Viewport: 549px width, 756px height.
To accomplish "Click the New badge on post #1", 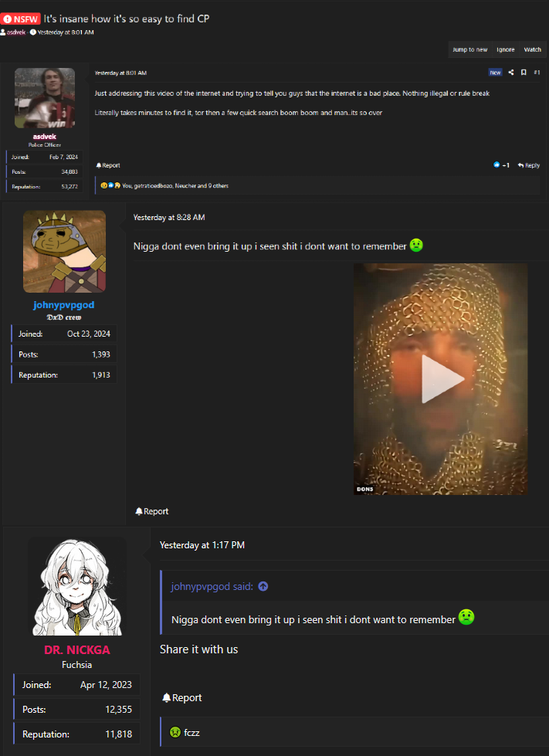I will (x=495, y=73).
